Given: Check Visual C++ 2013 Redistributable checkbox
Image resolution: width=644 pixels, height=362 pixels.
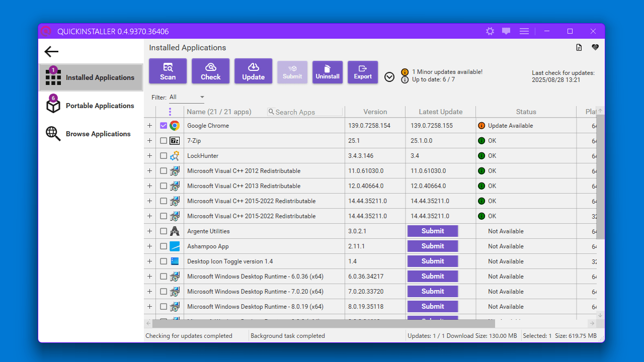Looking at the screenshot, I should [x=164, y=186].
